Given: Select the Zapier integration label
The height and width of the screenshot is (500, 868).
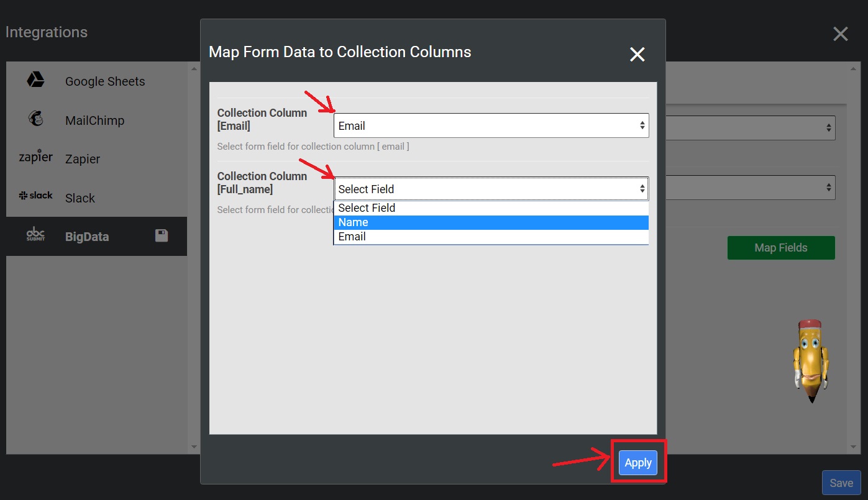Looking at the screenshot, I should [x=83, y=159].
